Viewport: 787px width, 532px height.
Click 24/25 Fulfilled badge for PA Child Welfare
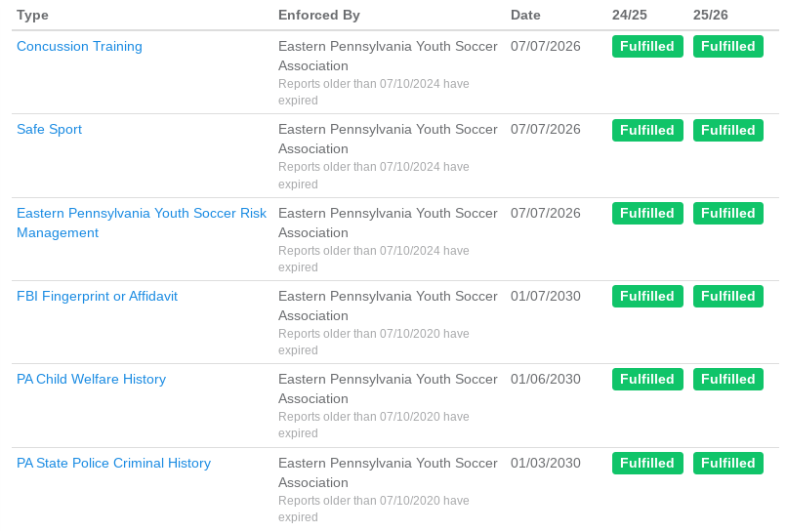pos(647,380)
